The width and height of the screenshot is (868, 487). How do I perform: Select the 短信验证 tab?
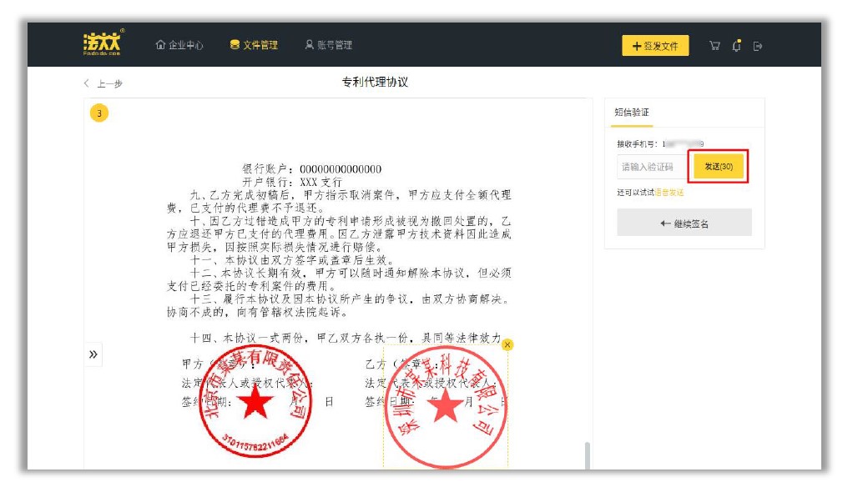[x=632, y=113]
